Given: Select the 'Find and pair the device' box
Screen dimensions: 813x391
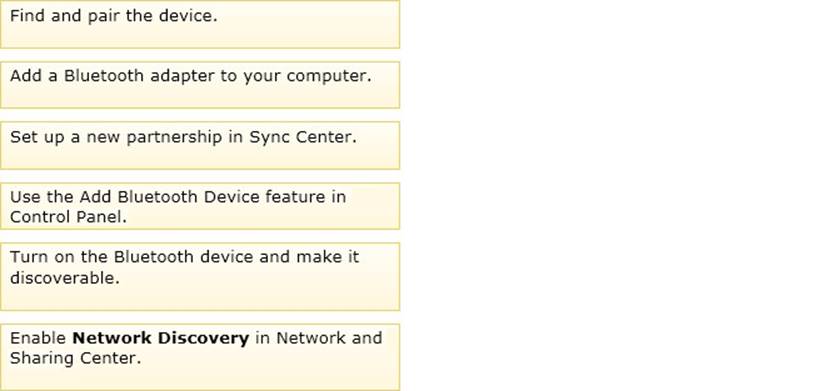Looking at the screenshot, I should point(200,24).
